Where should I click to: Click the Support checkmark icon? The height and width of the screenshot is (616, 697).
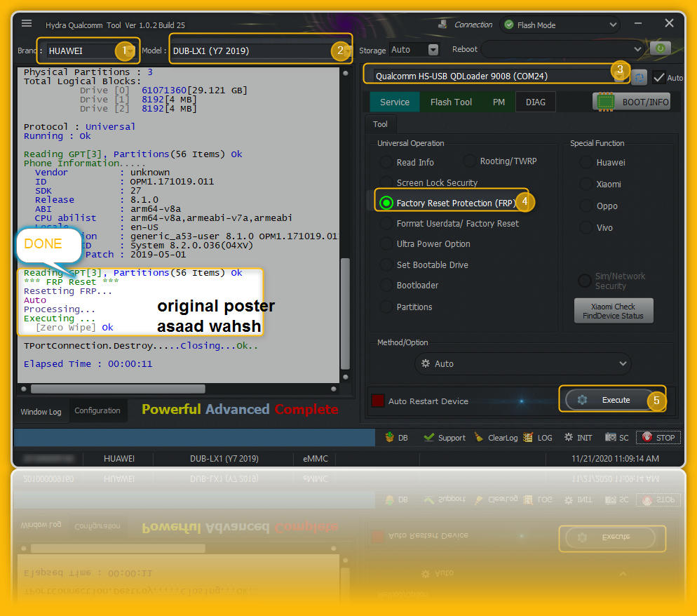[429, 437]
